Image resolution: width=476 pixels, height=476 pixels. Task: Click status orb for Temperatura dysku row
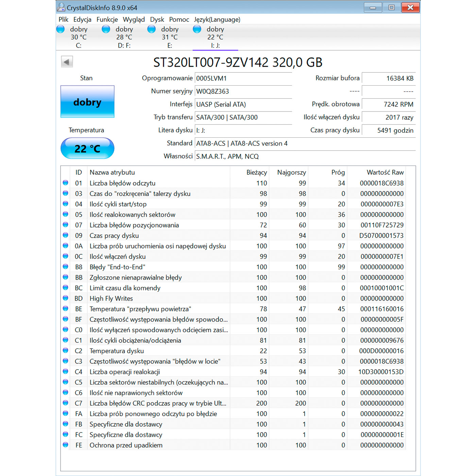(x=66, y=350)
